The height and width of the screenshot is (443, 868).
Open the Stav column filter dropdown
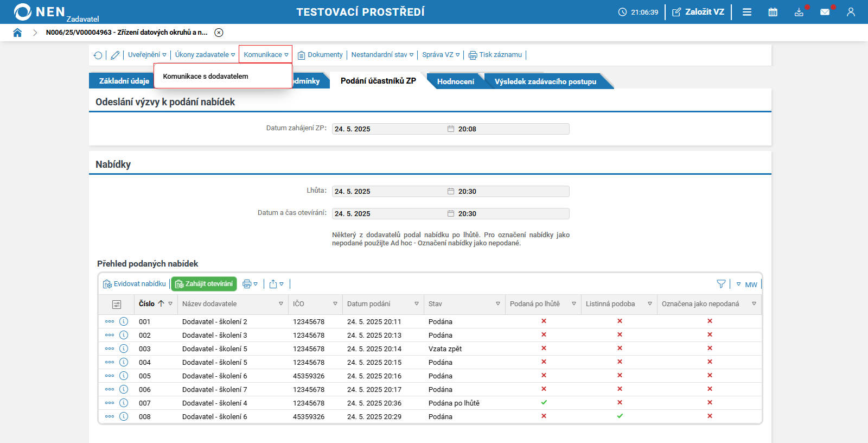click(497, 304)
